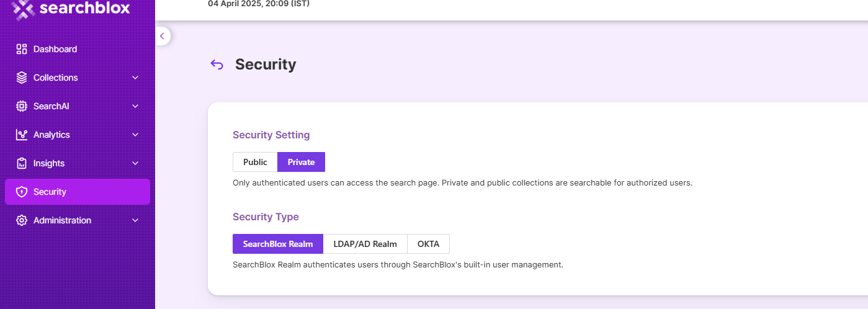This screenshot has height=309, width=868.
Task: Open SearchAI in the sidebar
Action: pyautogui.click(x=78, y=106)
